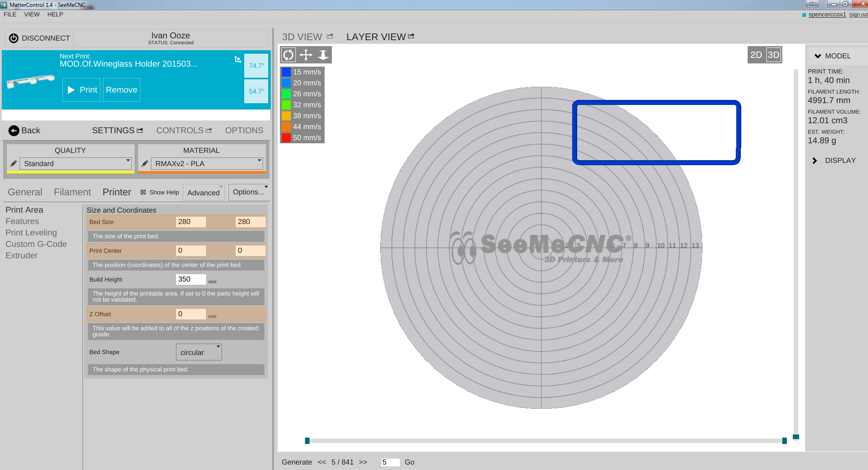Click the Build Height input field
868x470 pixels.
(191, 279)
